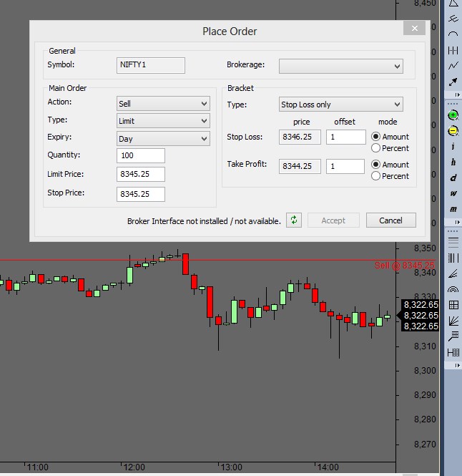Click the green refresh broker connection icon
The width and height of the screenshot is (462, 476).
pos(294,220)
